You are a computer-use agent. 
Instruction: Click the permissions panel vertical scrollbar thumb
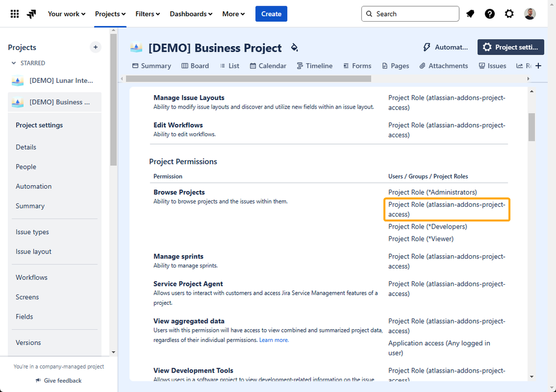(x=532, y=127)
